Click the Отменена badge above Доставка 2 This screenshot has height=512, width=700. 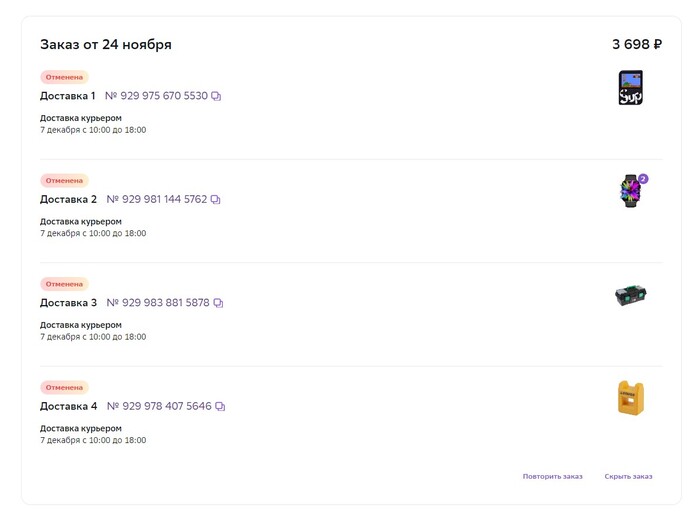64,181
